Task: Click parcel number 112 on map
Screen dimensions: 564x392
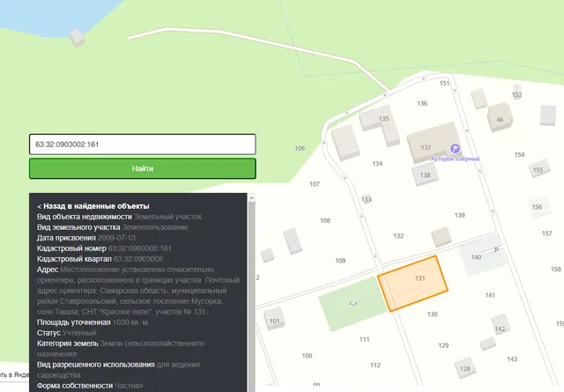Action: click(x=375, y=365)
